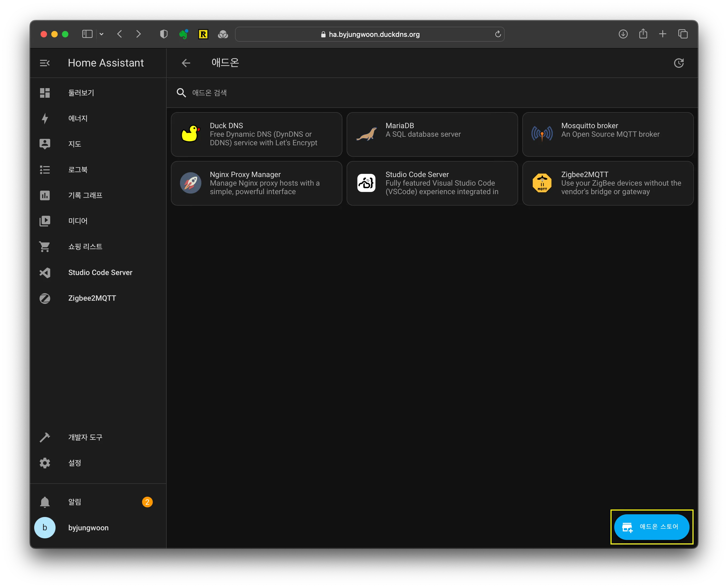This screenshot has width=728, height=588.
Task: Select 로그북 in the sidebar
Action: [x=98, y=170]
